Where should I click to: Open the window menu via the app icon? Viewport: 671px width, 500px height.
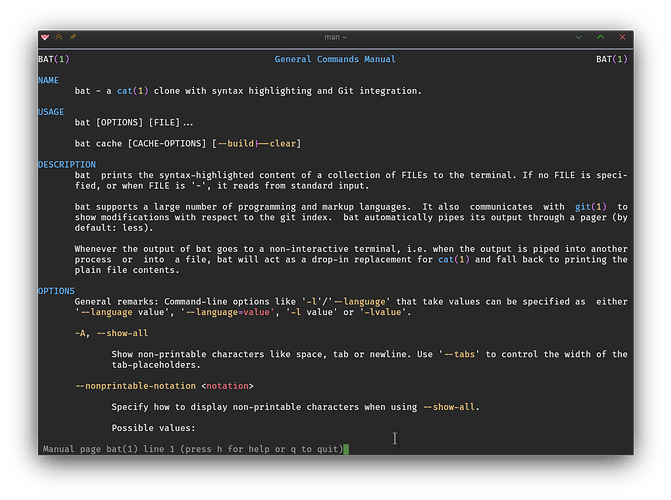(45, 37)
